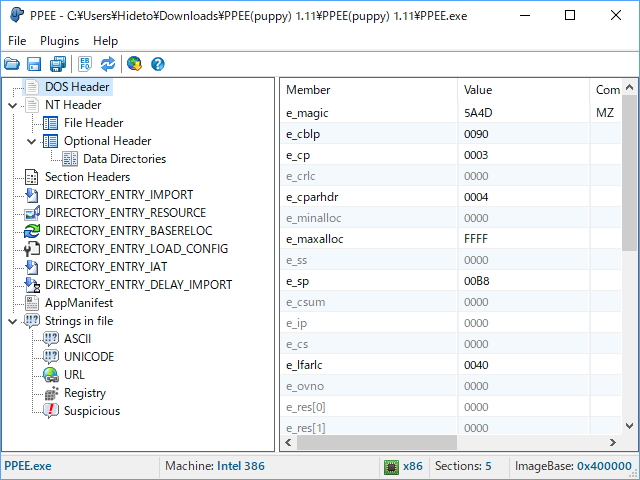This screenshot has width=640, height=480.
Task: Open the Plugins menu
Action: (x=60, y=41)
